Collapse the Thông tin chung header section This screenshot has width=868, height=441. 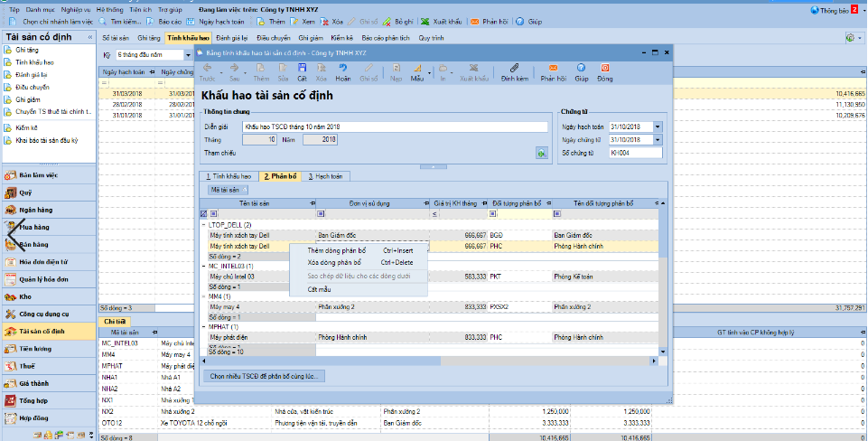[x=434, y=166]
